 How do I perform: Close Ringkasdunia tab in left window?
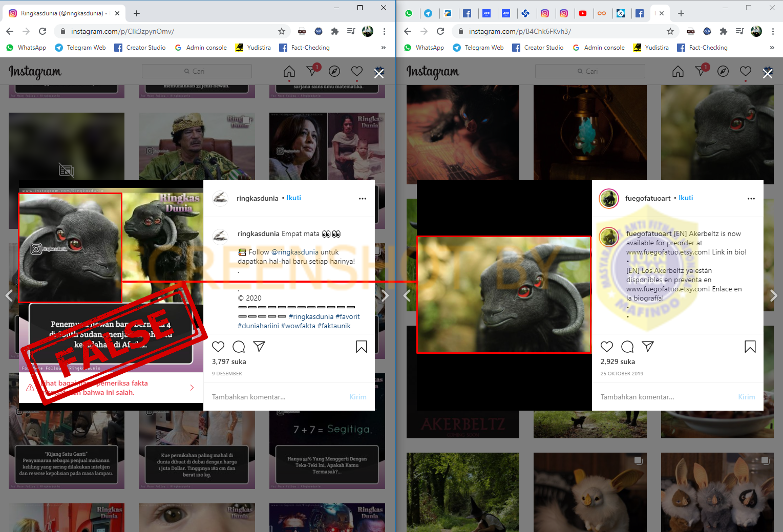point(117,13)
